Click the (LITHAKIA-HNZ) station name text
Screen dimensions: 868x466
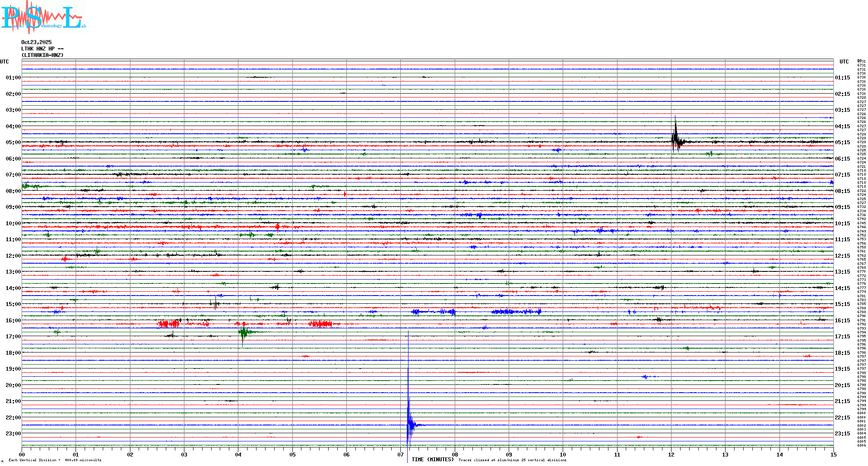(42, 55)
